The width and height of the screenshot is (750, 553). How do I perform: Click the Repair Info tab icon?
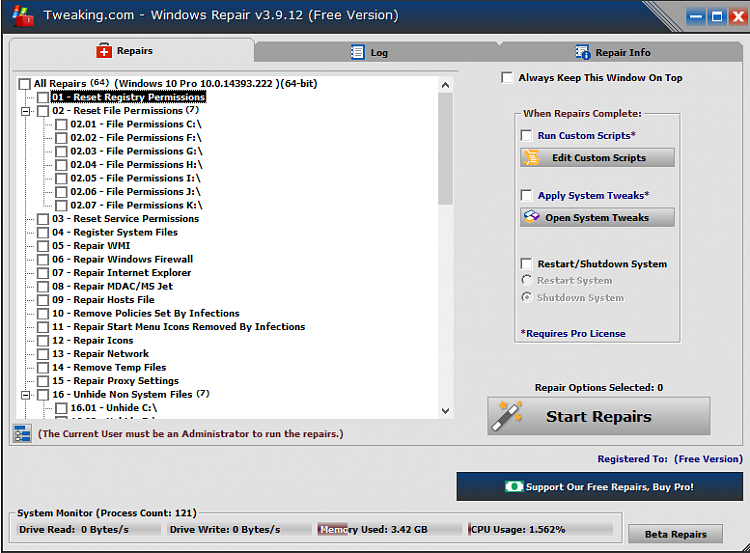pyautogui.click(x=583, y=52)
